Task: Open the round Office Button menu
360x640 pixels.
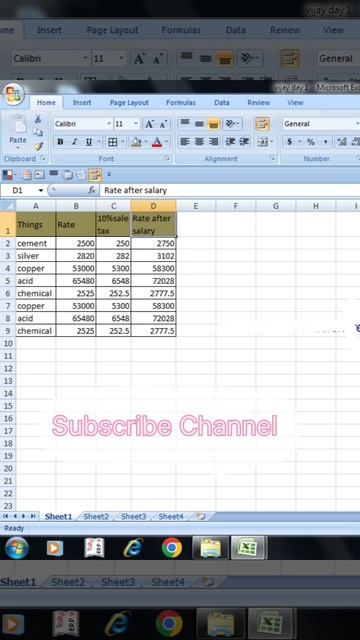Action: coord(13,95)
